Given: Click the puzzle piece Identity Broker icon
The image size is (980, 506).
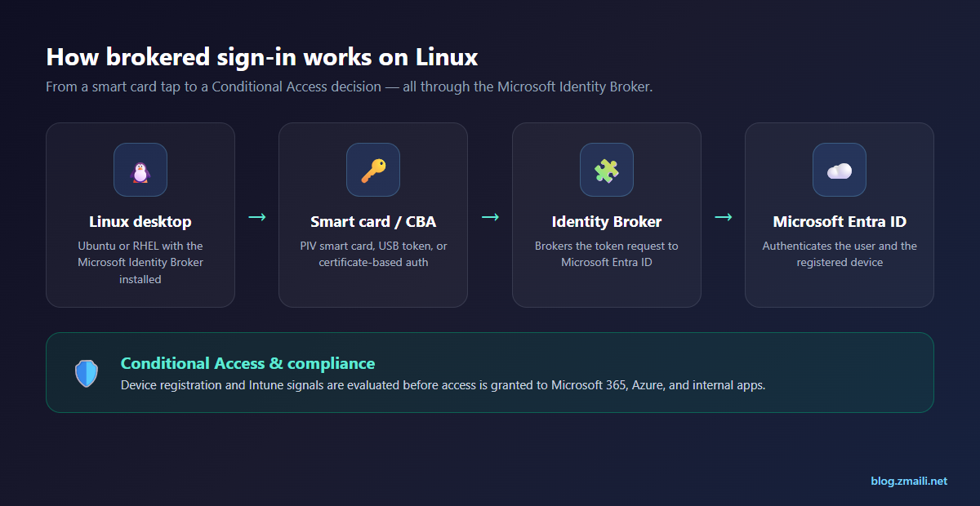Looking at the screenshot, I should tap(606, 170).
